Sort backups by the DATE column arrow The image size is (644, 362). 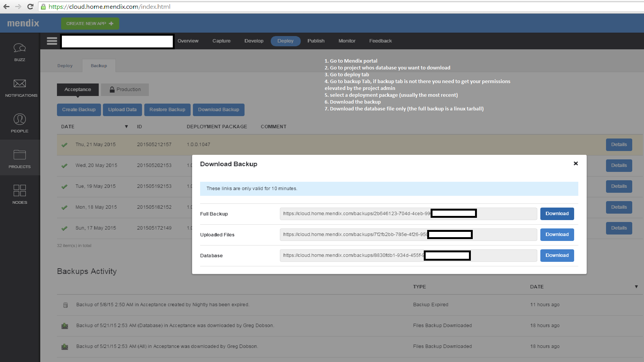126,126
